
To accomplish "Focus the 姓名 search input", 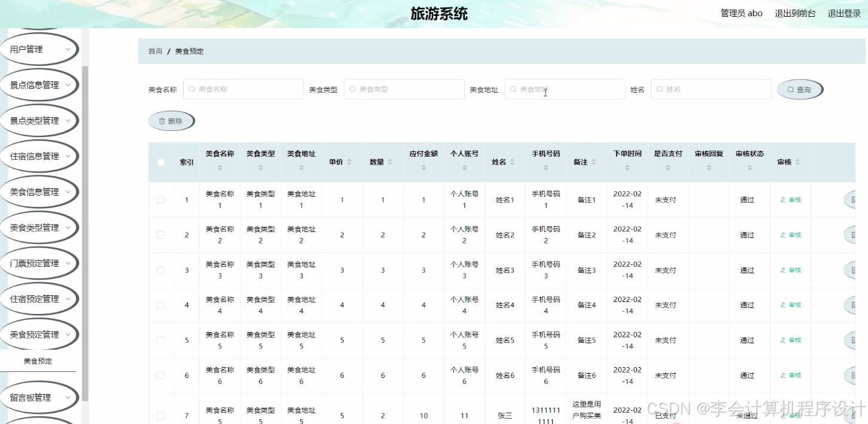I will click(x=711, y=89).
